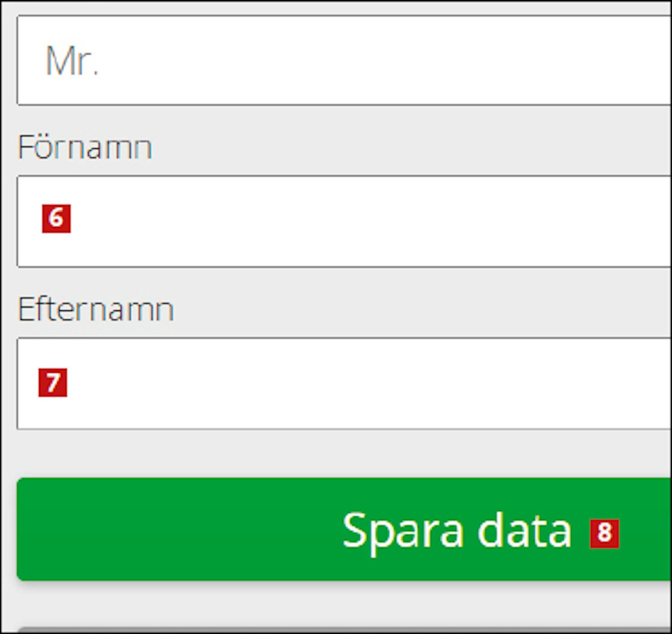
Task: Click marker 8 beside Spara data
Action: pyautogui.click(x=604, y=533)
